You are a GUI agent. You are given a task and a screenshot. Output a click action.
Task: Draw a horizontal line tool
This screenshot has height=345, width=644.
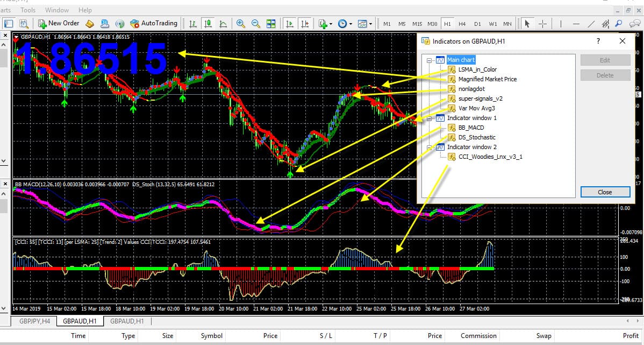coord(576,24)
